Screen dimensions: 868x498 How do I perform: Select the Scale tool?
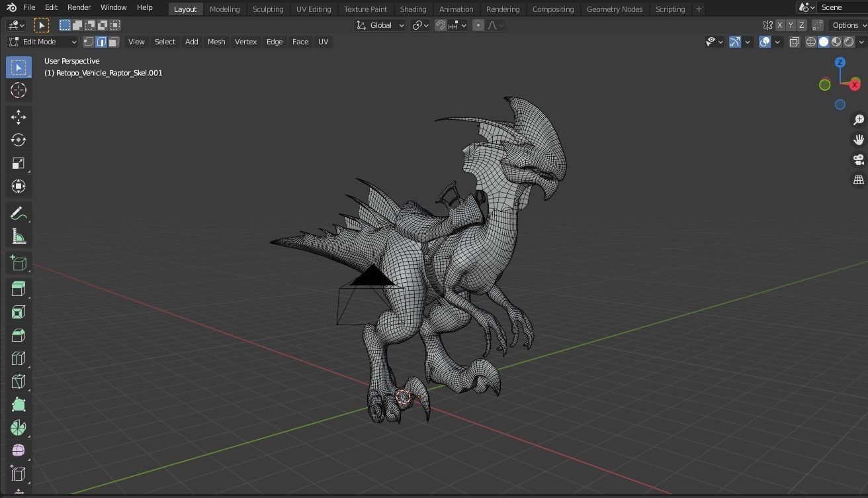point(19,163)
